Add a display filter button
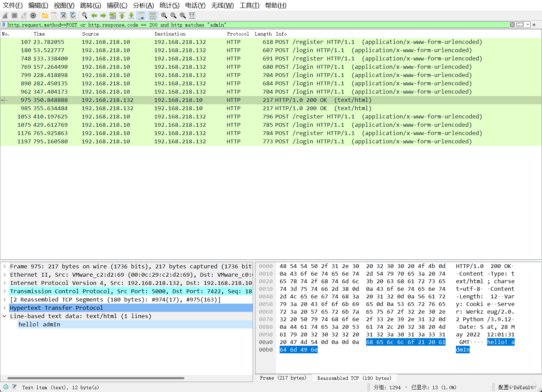 (534, 25)
